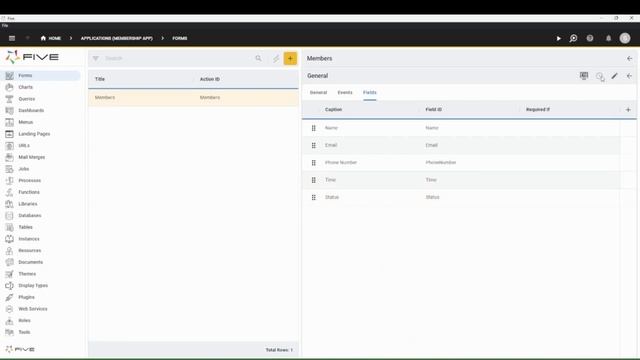Click the search magnifier icon in forms list
The height and width of the screenshot is (360, 640).
tap(258, 58)
